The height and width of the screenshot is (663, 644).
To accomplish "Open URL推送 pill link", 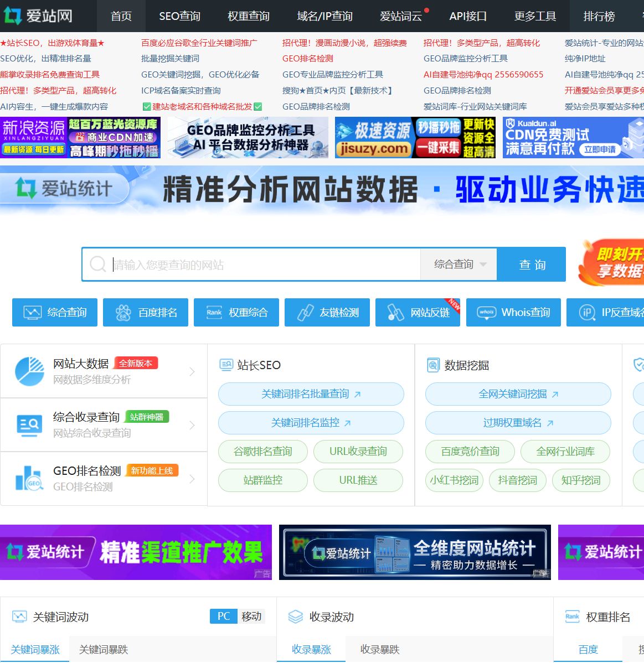I will [358, 480].
